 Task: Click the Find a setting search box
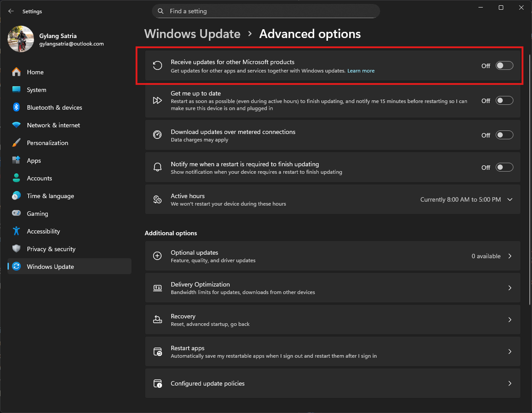(x=266, y=11)
